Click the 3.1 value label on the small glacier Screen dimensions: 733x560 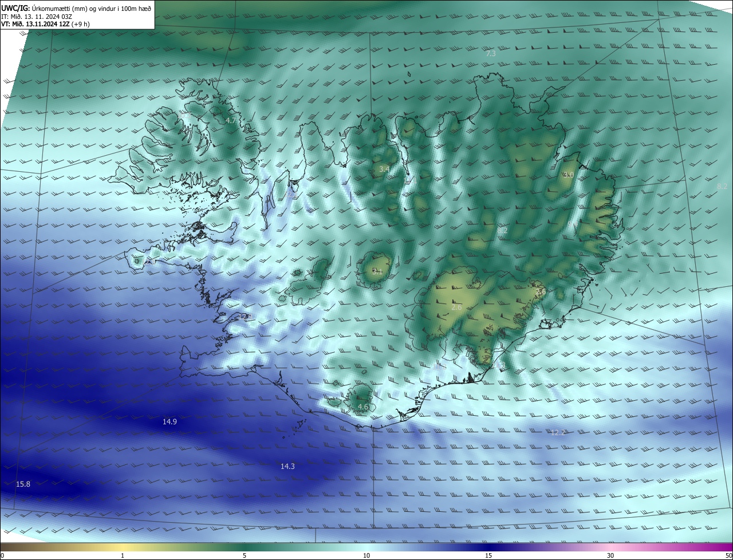[x=377, y=271]
